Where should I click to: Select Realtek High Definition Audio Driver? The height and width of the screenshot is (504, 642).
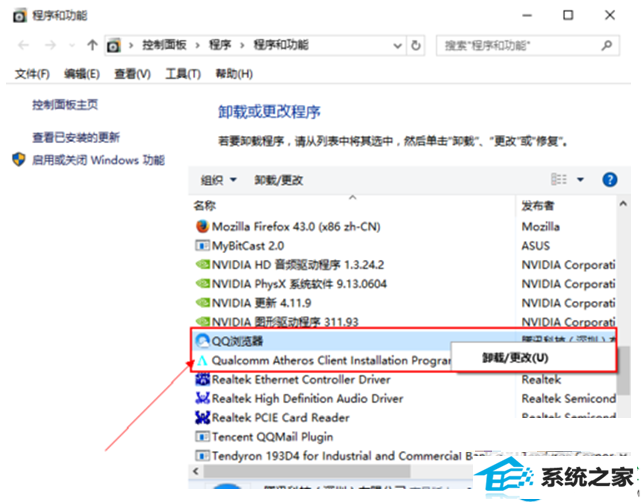(x=307, y=399)
